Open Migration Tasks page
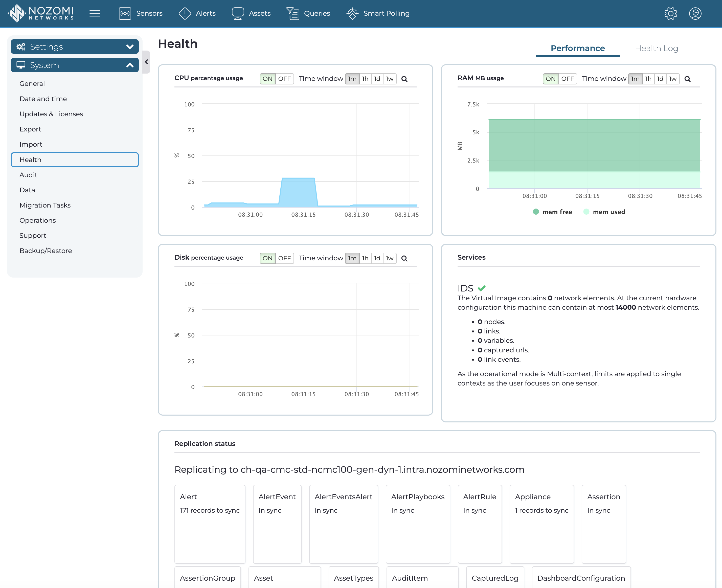The image size is (722, 588). pyautogui.click(x=45, y=206)
